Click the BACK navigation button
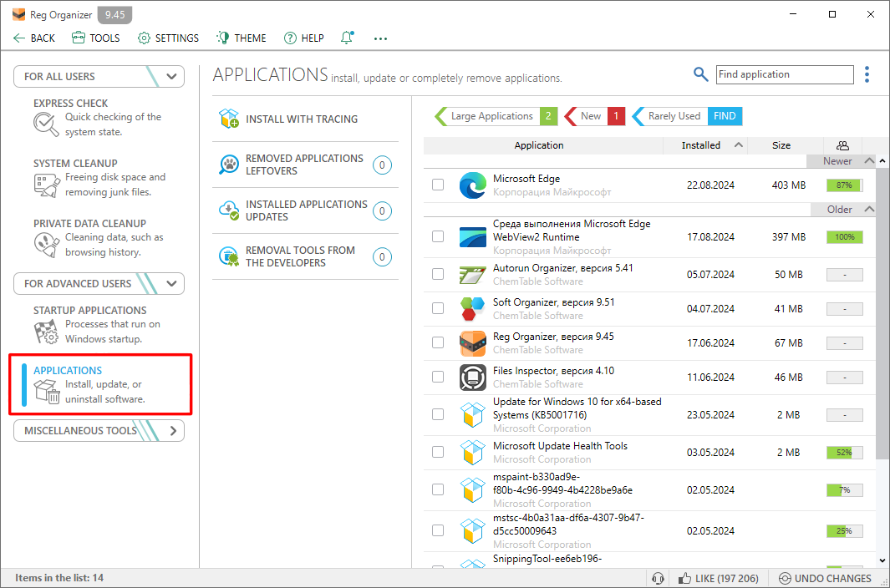The height and width of the screenshot is (588, 890). [34, 38]
